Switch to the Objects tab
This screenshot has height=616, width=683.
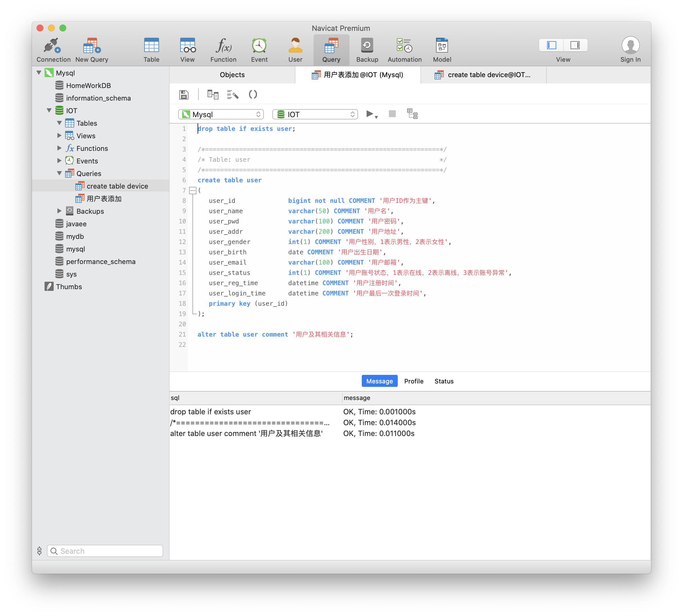tap(232, 75)
